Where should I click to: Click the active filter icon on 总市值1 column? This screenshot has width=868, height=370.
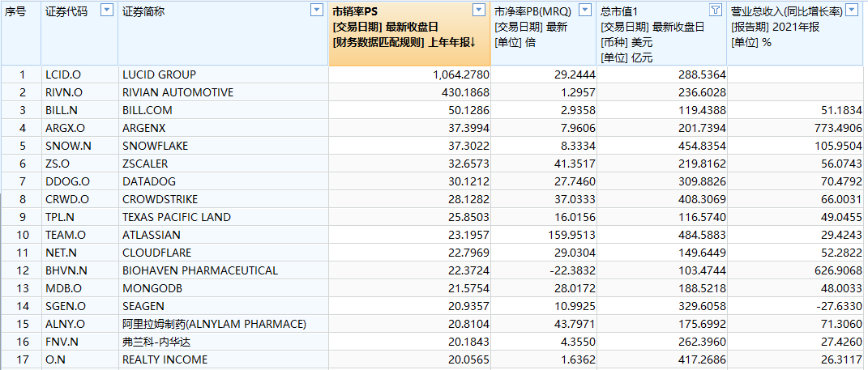(x=715, y=10)
